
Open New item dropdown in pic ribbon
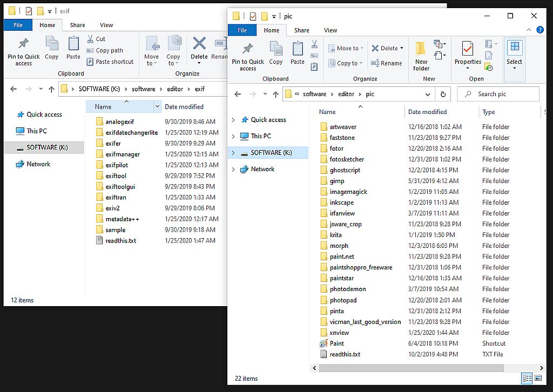pos(440,44)
